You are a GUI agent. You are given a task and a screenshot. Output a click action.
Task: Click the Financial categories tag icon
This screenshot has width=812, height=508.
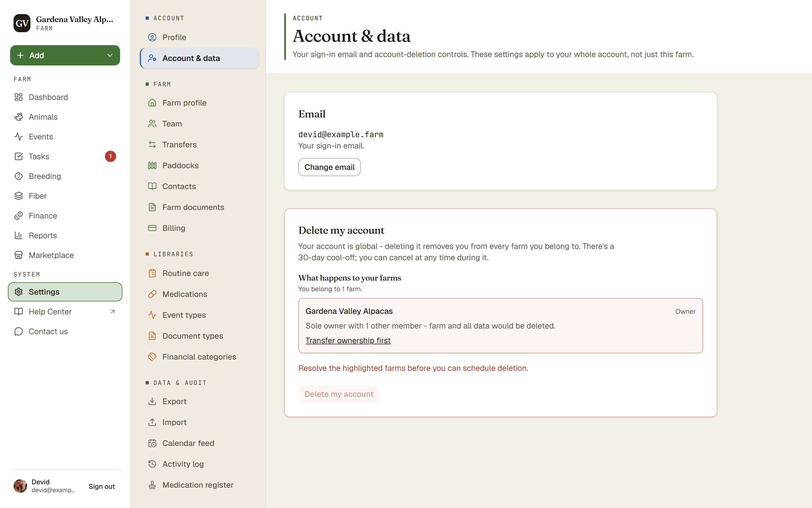tap(152, 357)
